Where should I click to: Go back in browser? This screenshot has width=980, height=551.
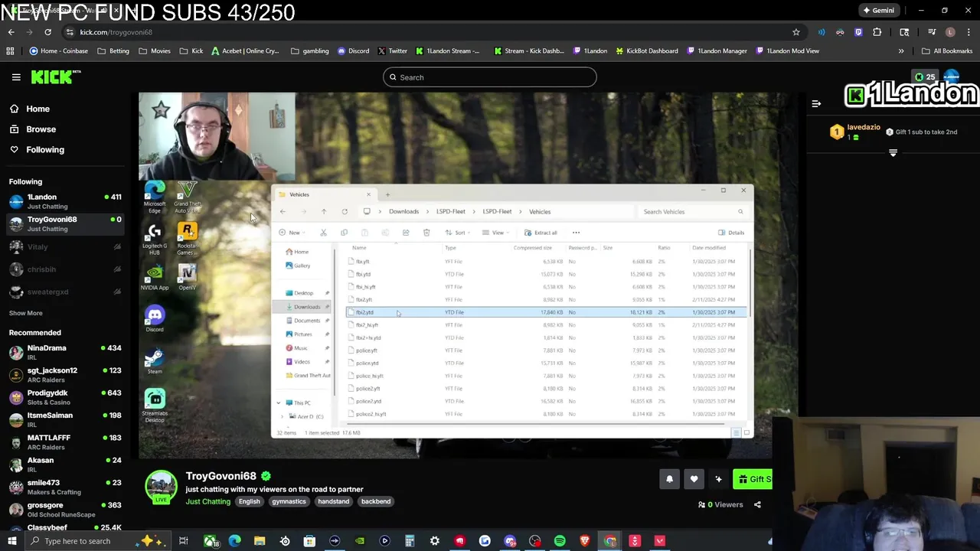tap(11, 32)
